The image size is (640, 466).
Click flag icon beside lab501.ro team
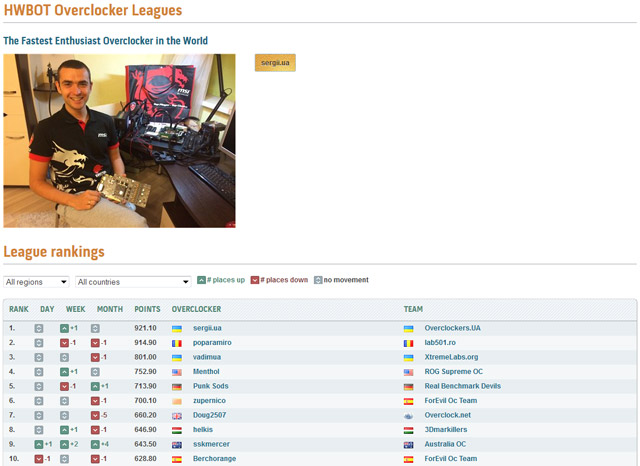coord(409,343)
